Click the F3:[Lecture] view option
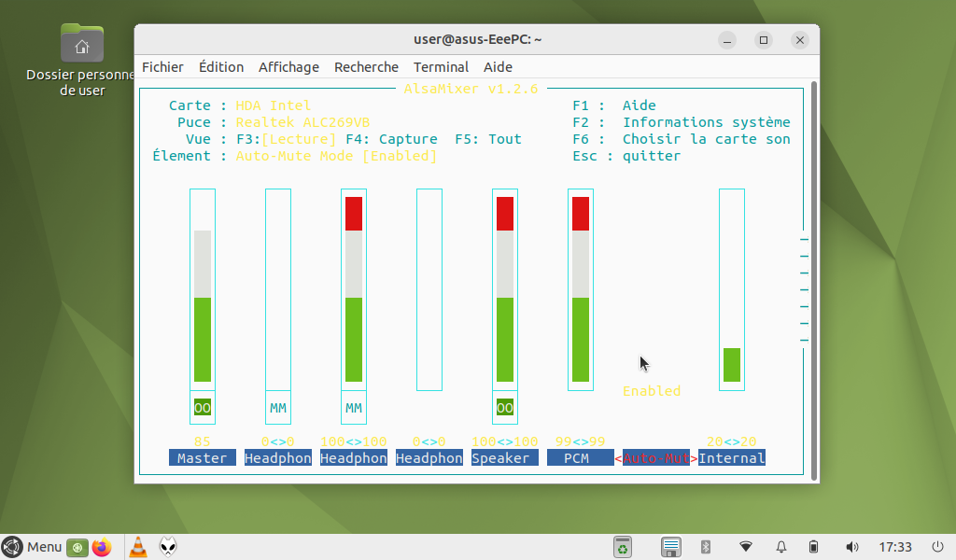 click(x=286, y=139)
